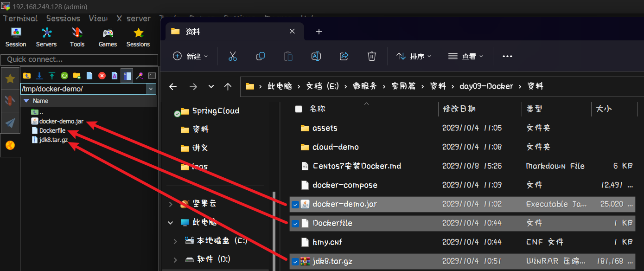
Task: Open recent locations dropdown chevron
Action: pyautogui.click(x=211, y=86)
